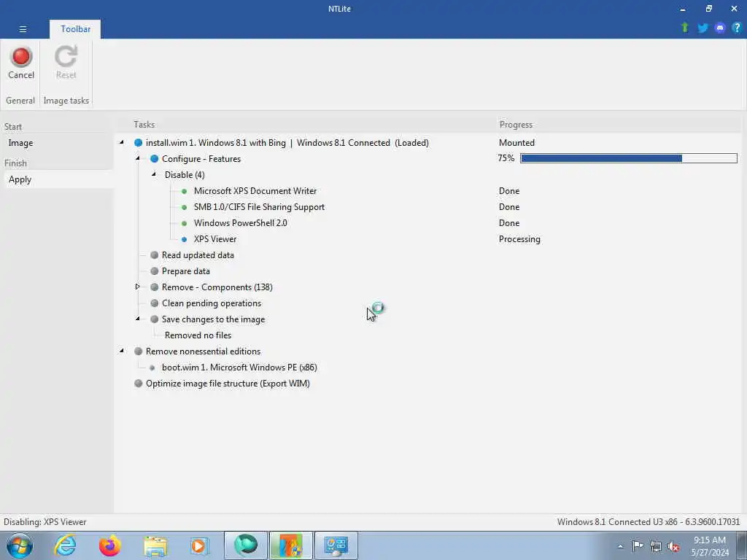Click green dot of Windows PowerShell 2.0
The width and height of the screenshot is (747, 560).
[185, 223]
